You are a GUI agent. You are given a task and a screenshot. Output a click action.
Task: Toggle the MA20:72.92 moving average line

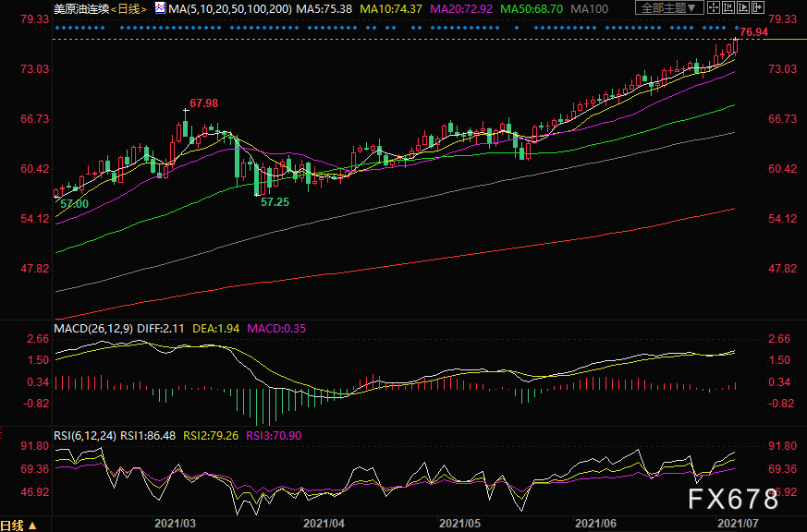tap(461, 8)
